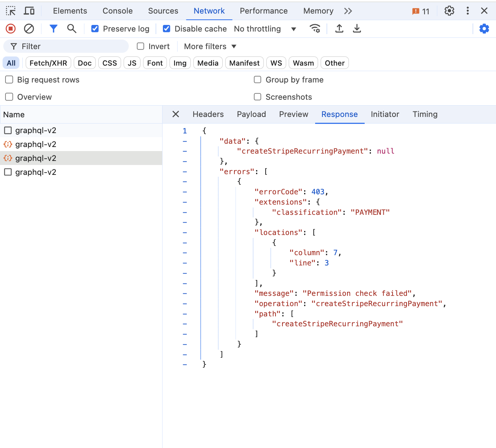Click "Permission check failed" message text
Screen dimensions: 496x448
pos(357,293)
